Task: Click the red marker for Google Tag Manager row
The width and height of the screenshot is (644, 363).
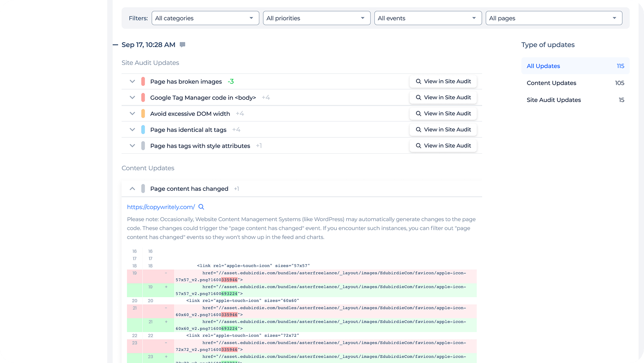Action: pyautogui.click(x=143, y=98)
